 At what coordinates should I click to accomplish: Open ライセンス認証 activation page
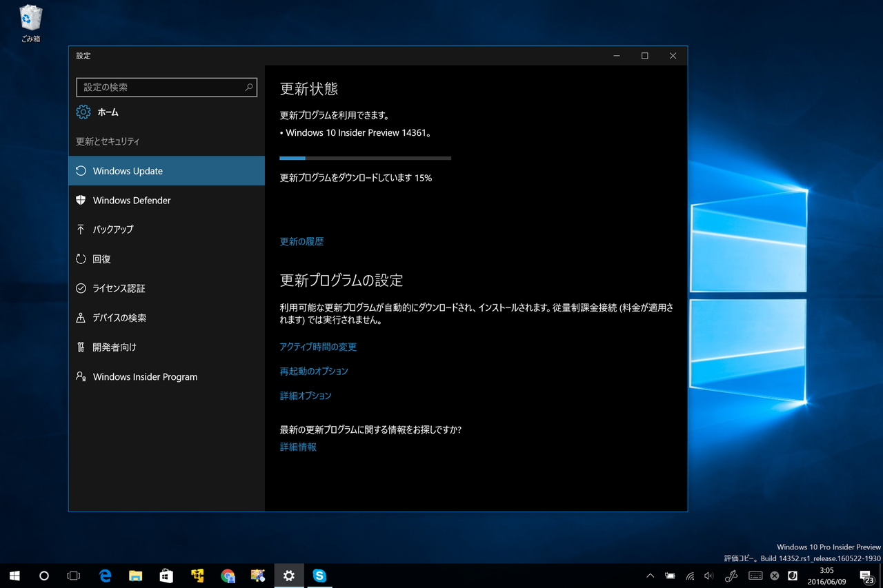click(x=119, y=288)
